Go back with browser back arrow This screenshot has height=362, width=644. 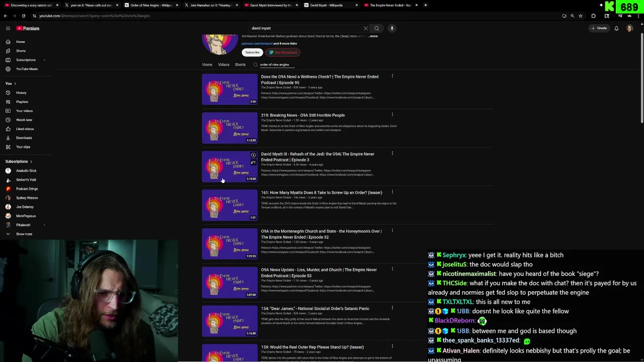point(6,16)
